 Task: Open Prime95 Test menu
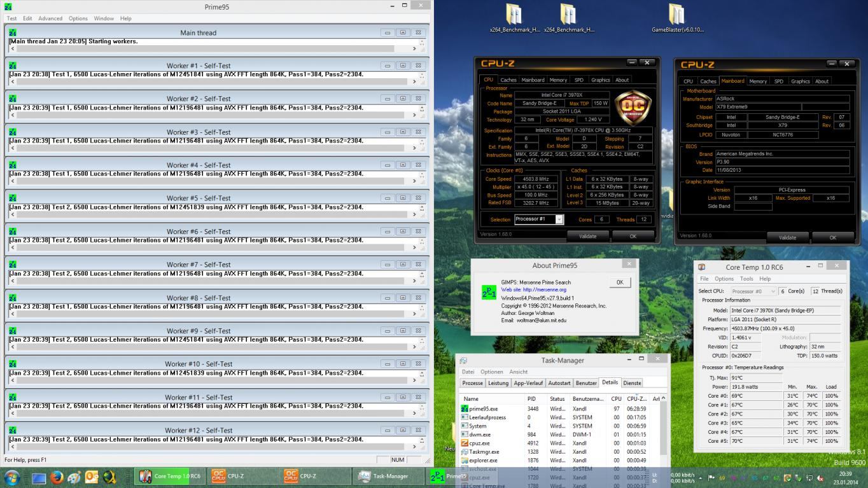pyautogui.click(x=12, y=18)
